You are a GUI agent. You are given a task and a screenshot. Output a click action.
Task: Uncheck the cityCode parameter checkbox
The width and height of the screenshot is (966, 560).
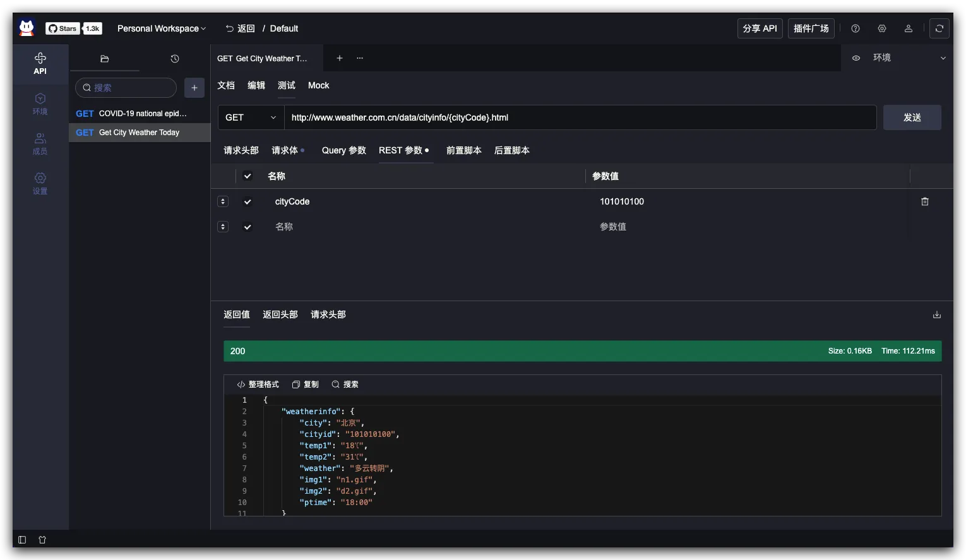(247, 201)
